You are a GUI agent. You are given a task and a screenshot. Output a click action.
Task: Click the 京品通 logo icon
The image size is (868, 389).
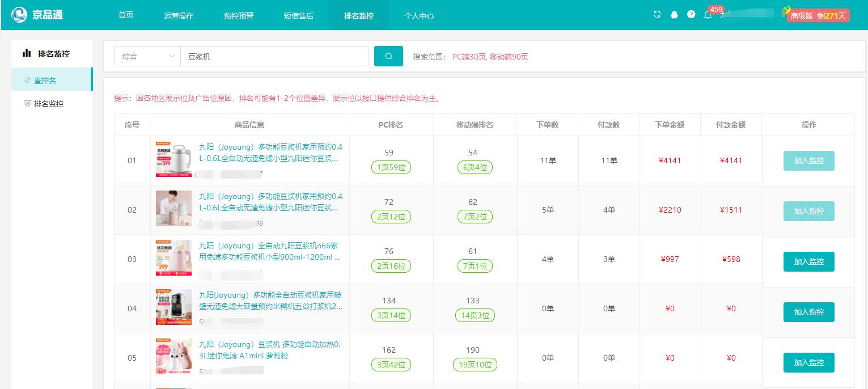pos(20,15)
